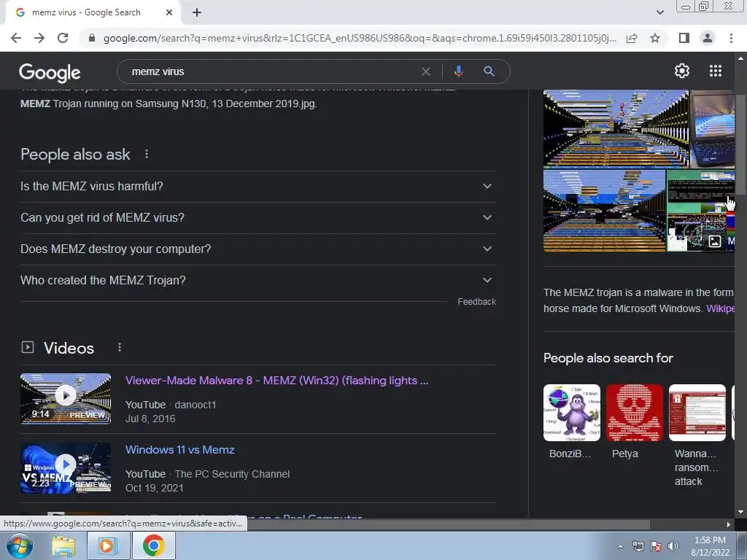
Task: Click the vertical scrollbar up arrow
Action: pyautogui.click(x=741, y=58)
